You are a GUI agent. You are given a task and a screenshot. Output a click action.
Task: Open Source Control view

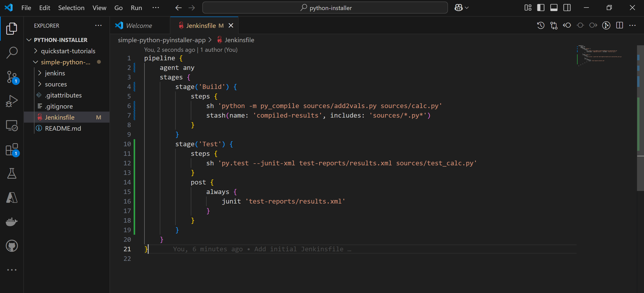(x=12, y=77)
